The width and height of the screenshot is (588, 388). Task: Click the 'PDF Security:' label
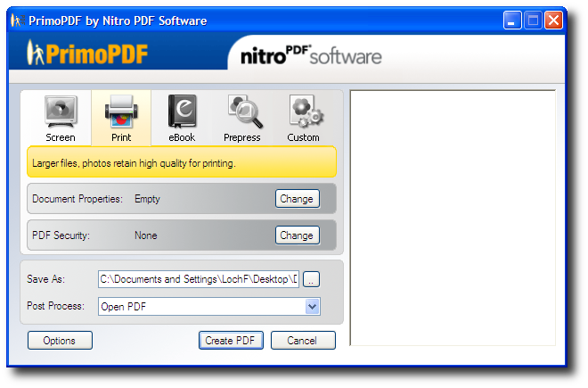pos(61,235)
